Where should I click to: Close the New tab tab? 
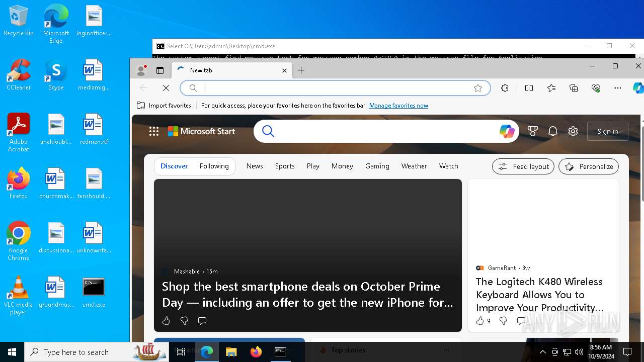tap(284, 70)
